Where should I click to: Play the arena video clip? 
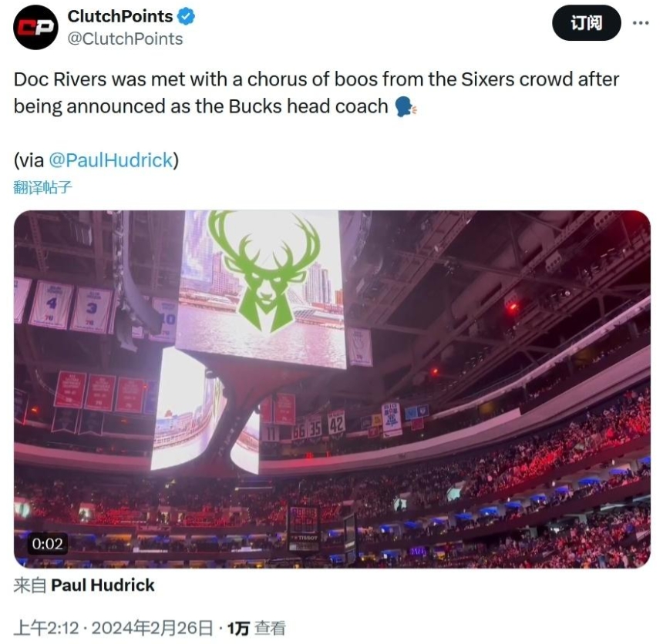(x=331, y=389)
